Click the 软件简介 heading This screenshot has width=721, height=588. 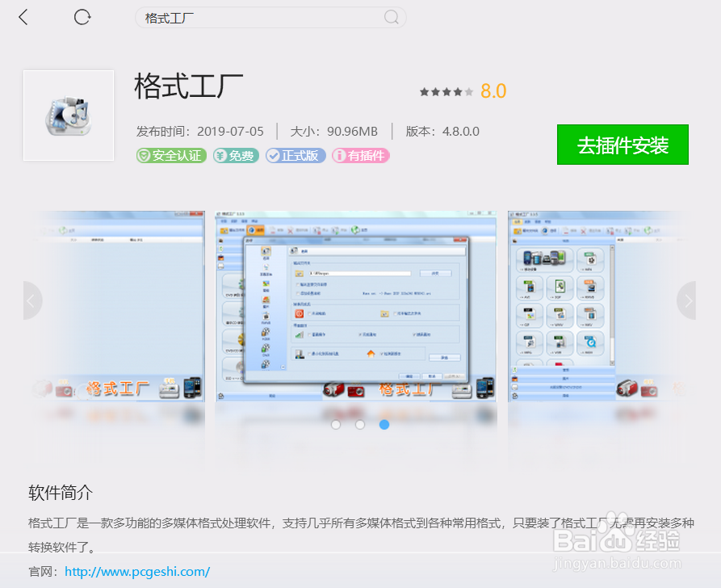[61, 493]
